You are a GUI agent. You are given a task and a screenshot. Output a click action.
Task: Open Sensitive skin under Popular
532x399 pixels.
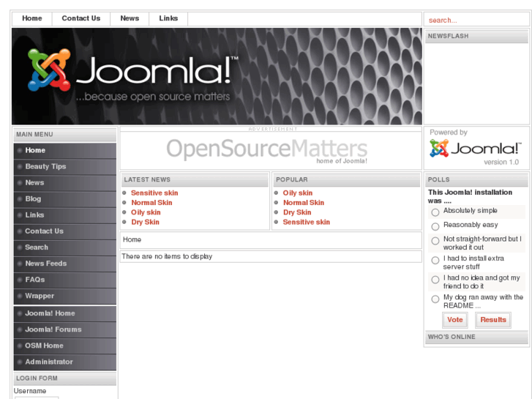307,222
